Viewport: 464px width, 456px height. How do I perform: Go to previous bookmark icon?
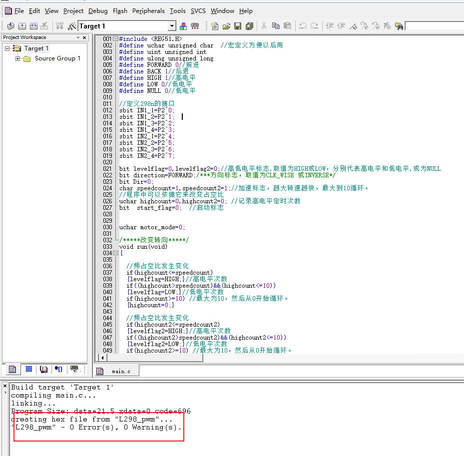point(376,26)
